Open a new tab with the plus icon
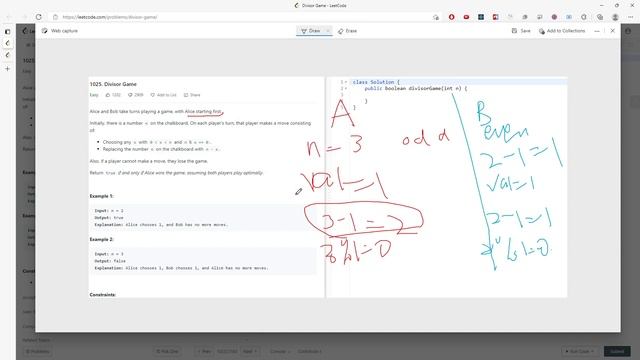 coord(7,69)
